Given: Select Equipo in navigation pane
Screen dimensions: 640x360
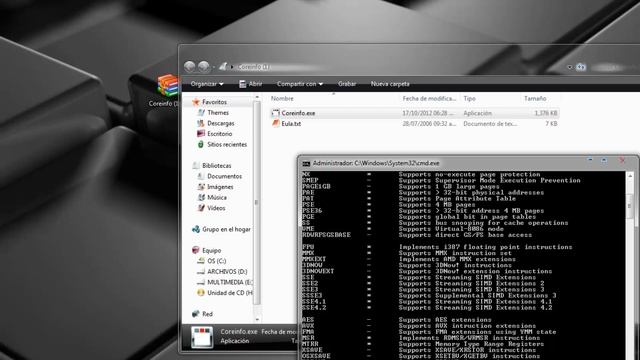Looking at the screenshot, I should coord(211,251).
